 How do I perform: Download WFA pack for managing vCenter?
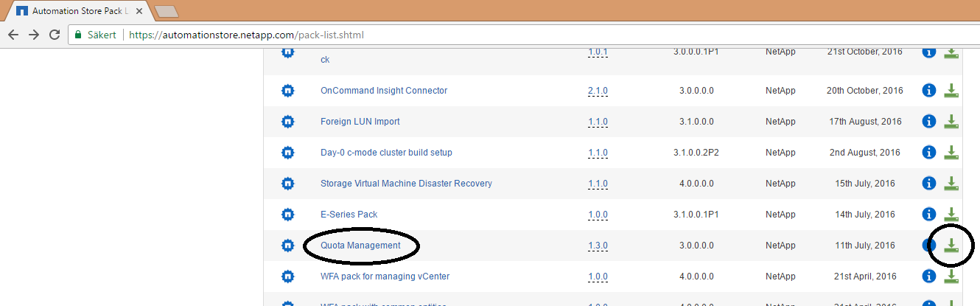pyautogui.click(x=951, y=277)
